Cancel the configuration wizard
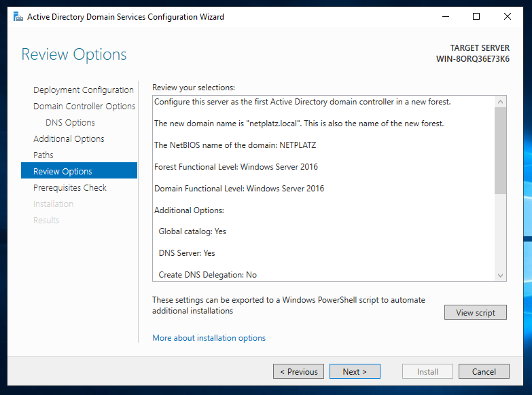This screenshot has height=395, width=532. 484,371
